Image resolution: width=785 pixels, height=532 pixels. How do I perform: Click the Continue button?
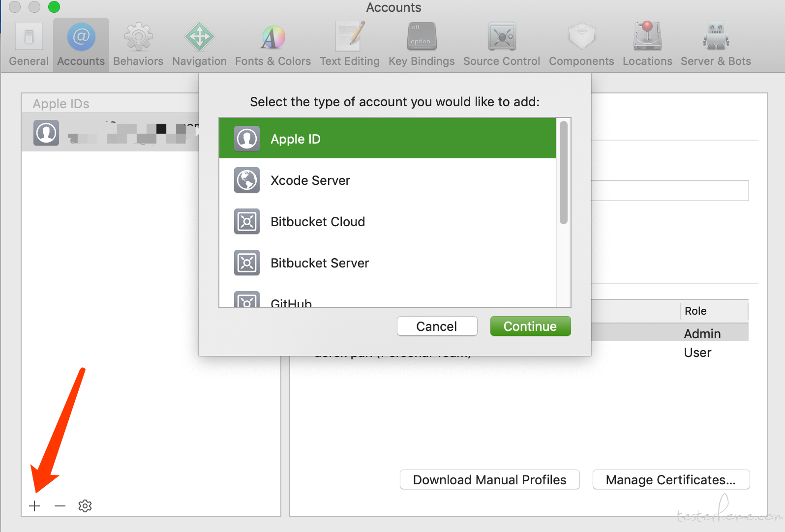pyautogui.click(x=530, y=326)
